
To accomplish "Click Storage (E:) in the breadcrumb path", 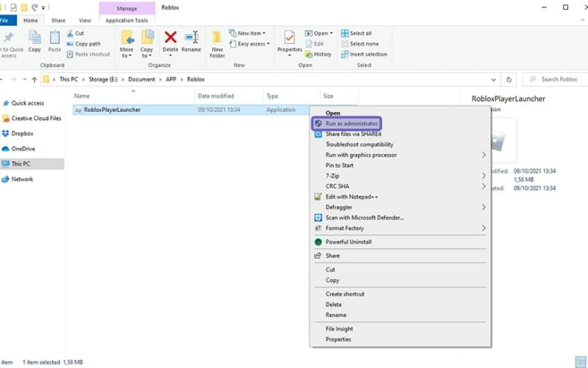I will (x=103, y=79).
